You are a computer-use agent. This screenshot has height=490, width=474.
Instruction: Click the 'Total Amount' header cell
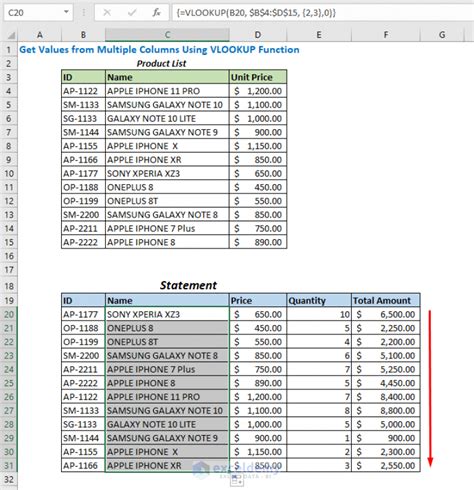click(386, 301)
